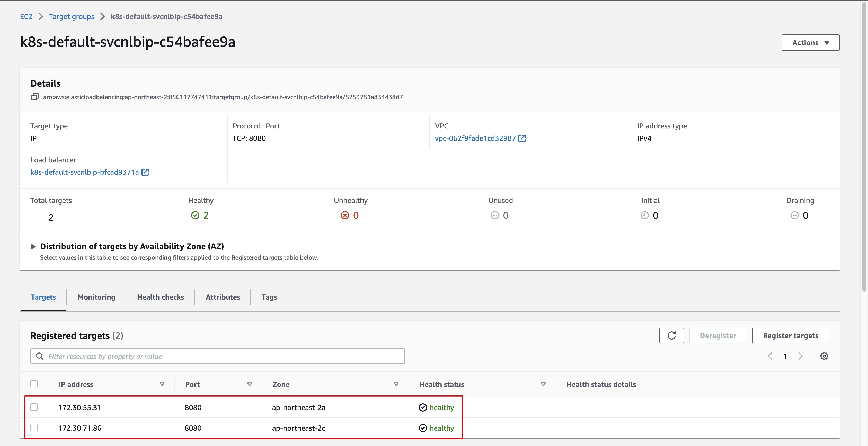
Task: Open load balancer external link icon
Action: click(145, 172)
